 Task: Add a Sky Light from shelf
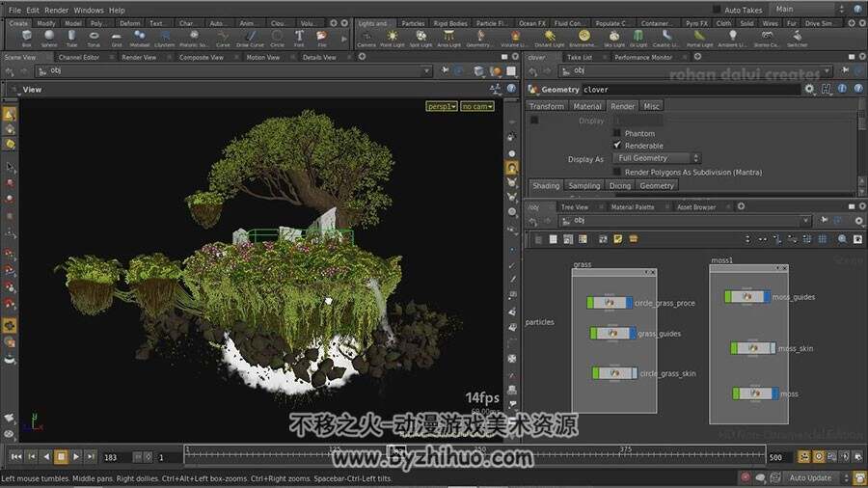pos(614,39)
